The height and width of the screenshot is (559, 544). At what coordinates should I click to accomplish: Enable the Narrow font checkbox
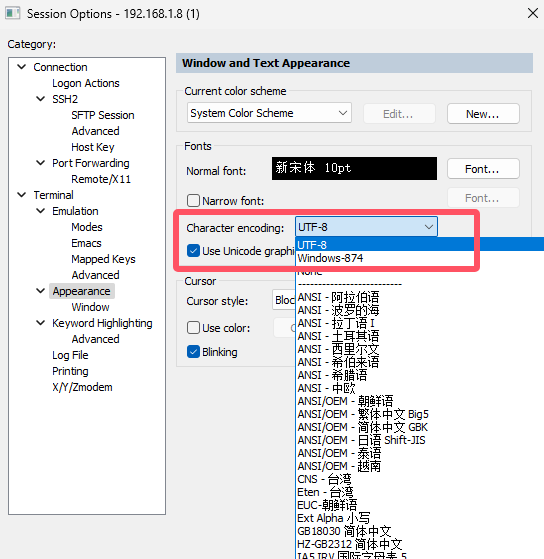(193, 200)
